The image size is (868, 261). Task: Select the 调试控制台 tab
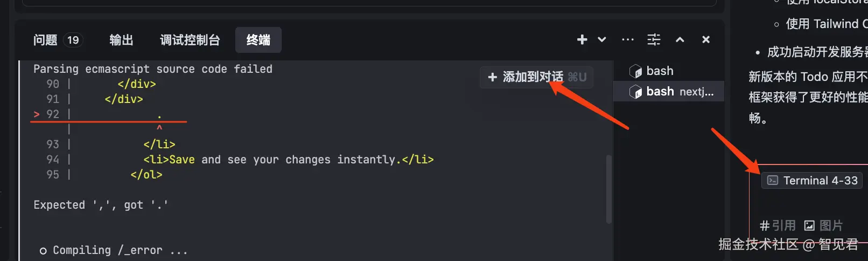pyautogui.click(x=190, y=40)
